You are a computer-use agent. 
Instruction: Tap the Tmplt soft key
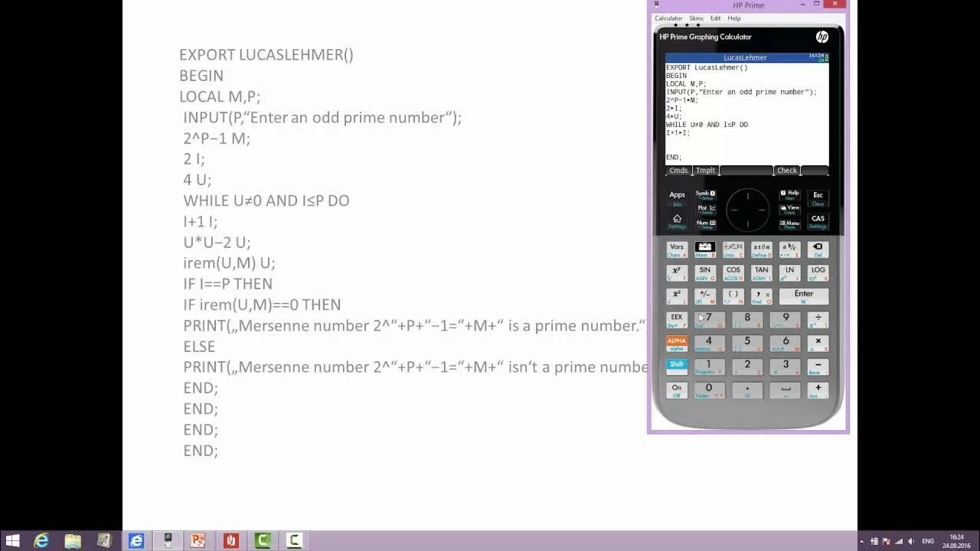pos(706,171)
